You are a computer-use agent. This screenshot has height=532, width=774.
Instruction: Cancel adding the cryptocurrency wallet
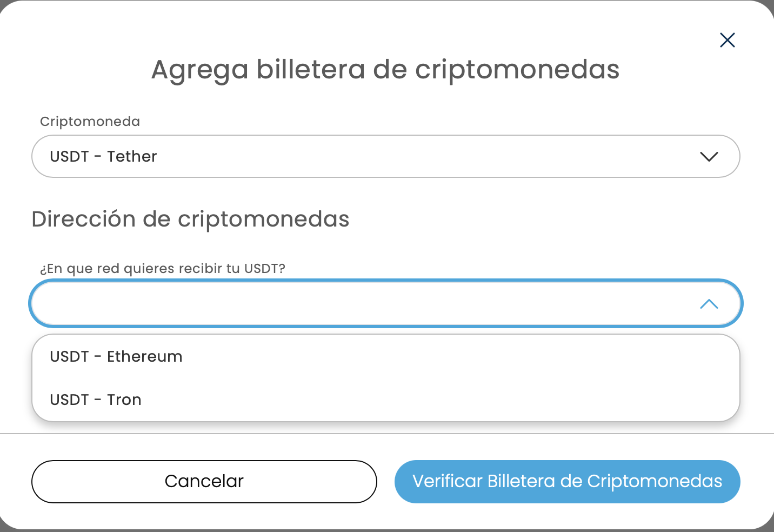pyautogui.click(x=204, y=482)
